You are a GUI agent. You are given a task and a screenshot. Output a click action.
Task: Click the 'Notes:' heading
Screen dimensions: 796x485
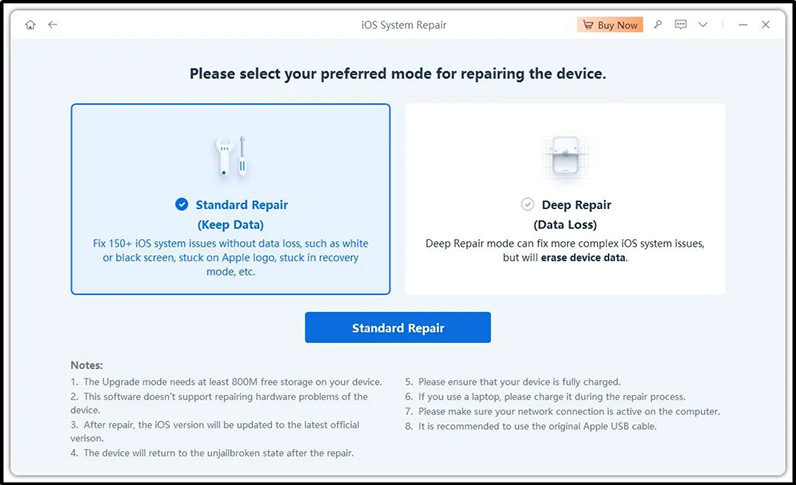[87, 365]
